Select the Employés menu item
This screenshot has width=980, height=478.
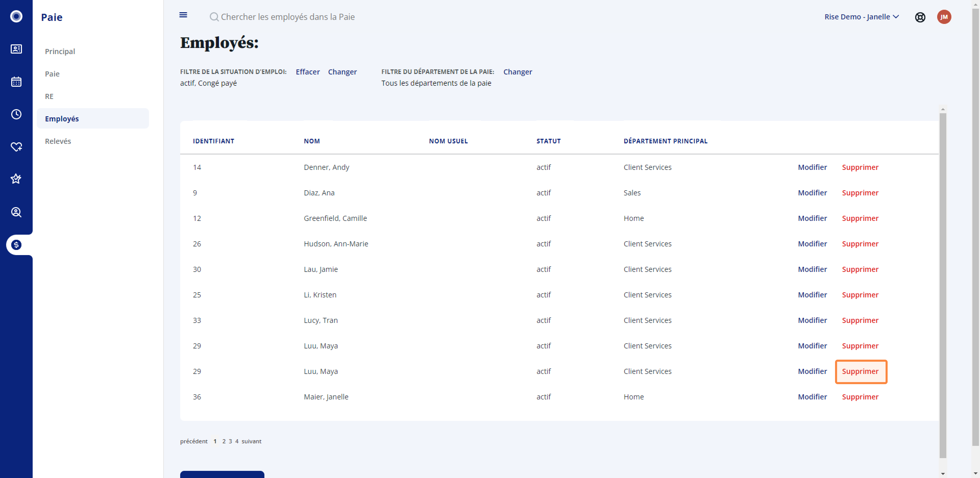point(93,119)
